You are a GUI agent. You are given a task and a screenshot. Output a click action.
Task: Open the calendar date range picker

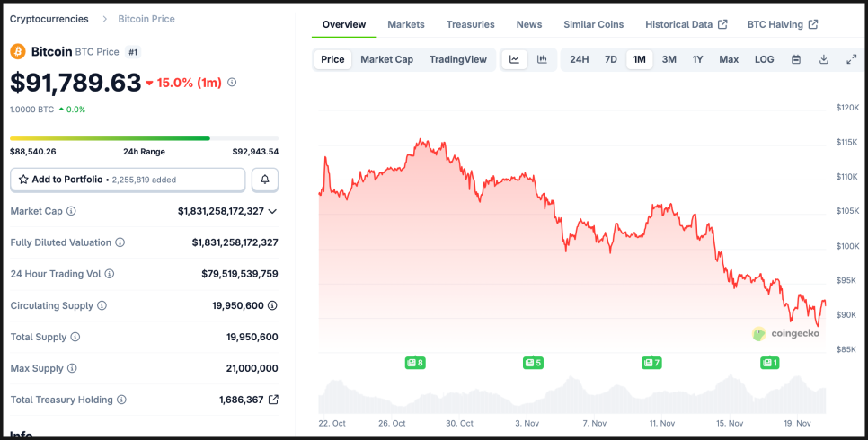796,59
